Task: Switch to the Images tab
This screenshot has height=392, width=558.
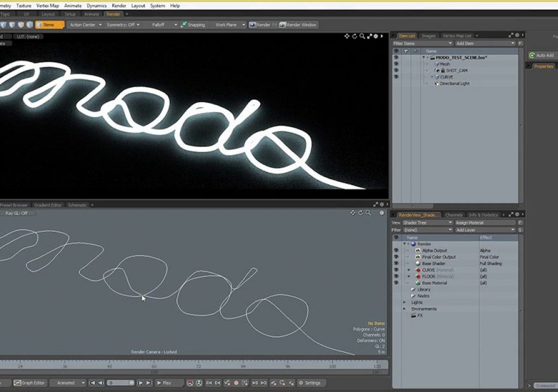Action: [428, 35]
